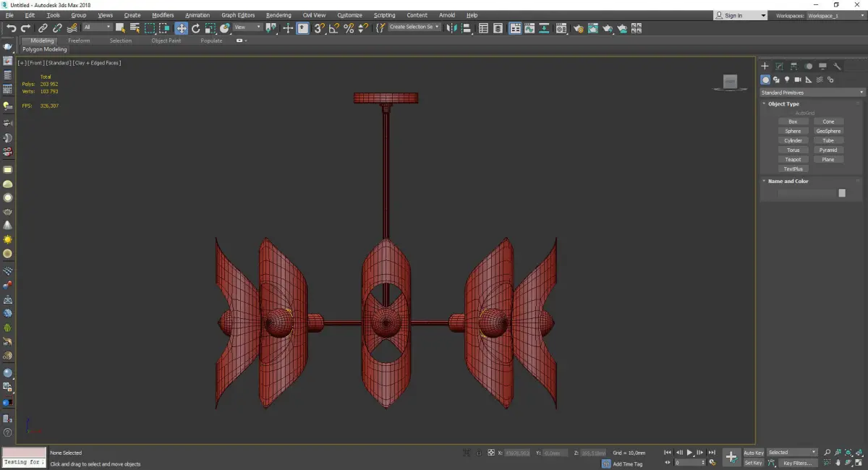Toggle the Selection Lock padlock
The height and width of the screenshot is (470, 868).
478,453
